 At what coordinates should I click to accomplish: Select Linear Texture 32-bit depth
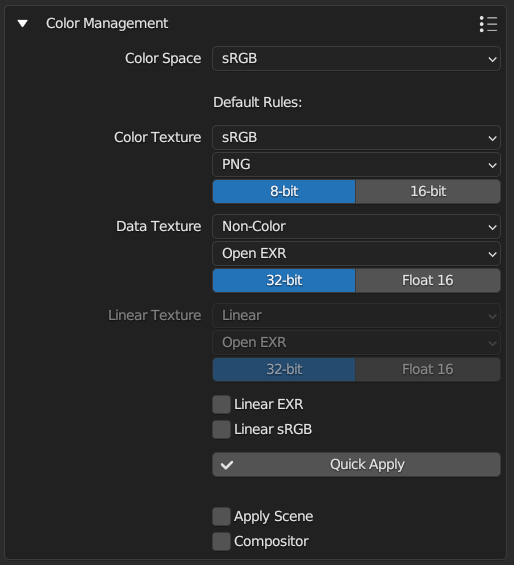tap(284, 369)
